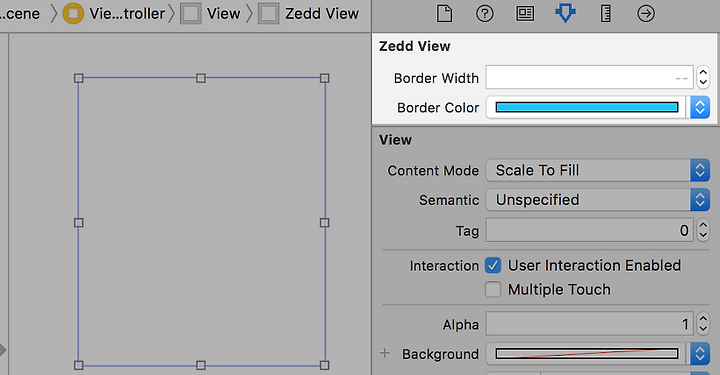Disable User Interaction Enabled checkbox
Screen dimensions: 720x375
tap(493, 265)
